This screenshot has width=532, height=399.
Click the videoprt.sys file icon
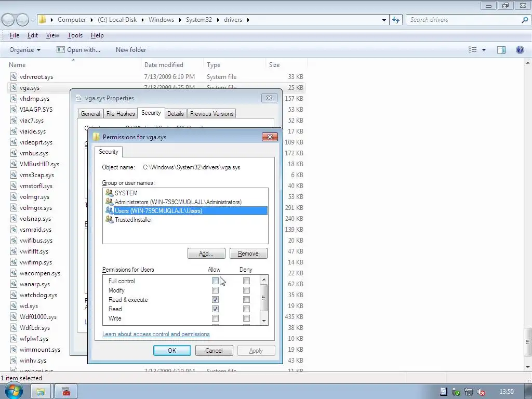click(x=14, y=142)
